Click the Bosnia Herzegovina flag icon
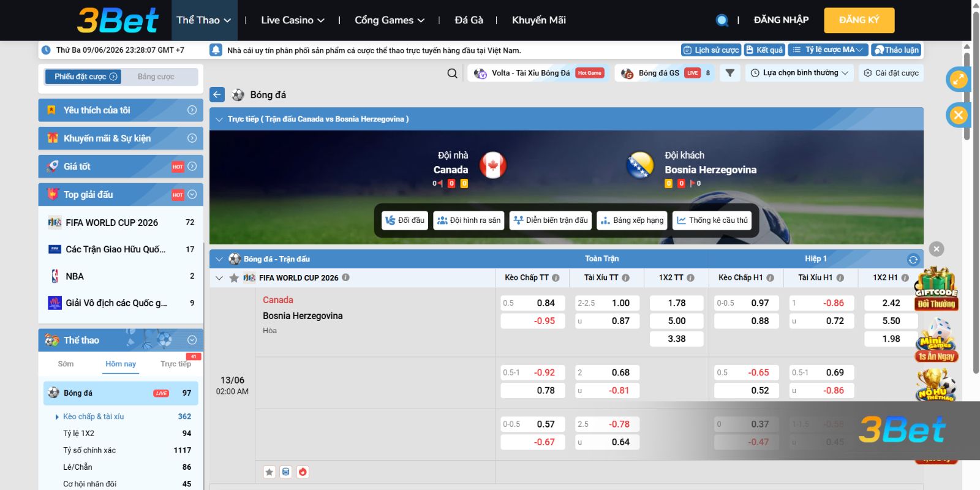This screenshot has width=980, height=490. coord(640,165)
